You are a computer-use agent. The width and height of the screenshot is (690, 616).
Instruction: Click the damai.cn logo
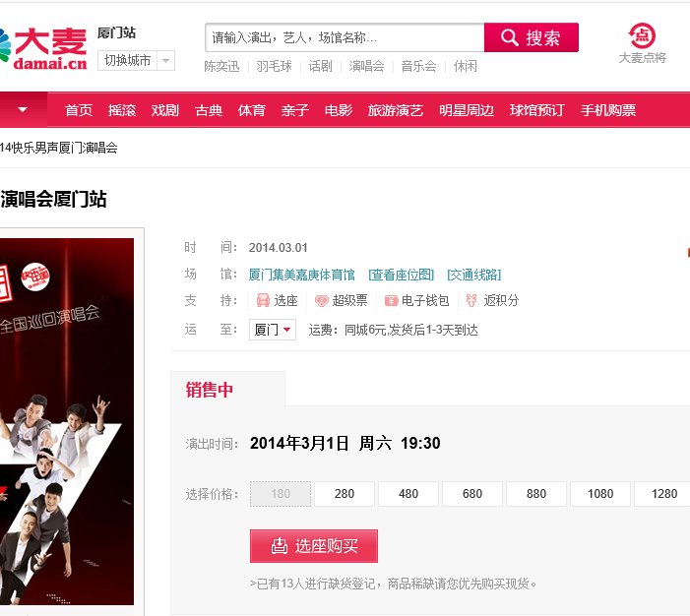tap(43, 49)
